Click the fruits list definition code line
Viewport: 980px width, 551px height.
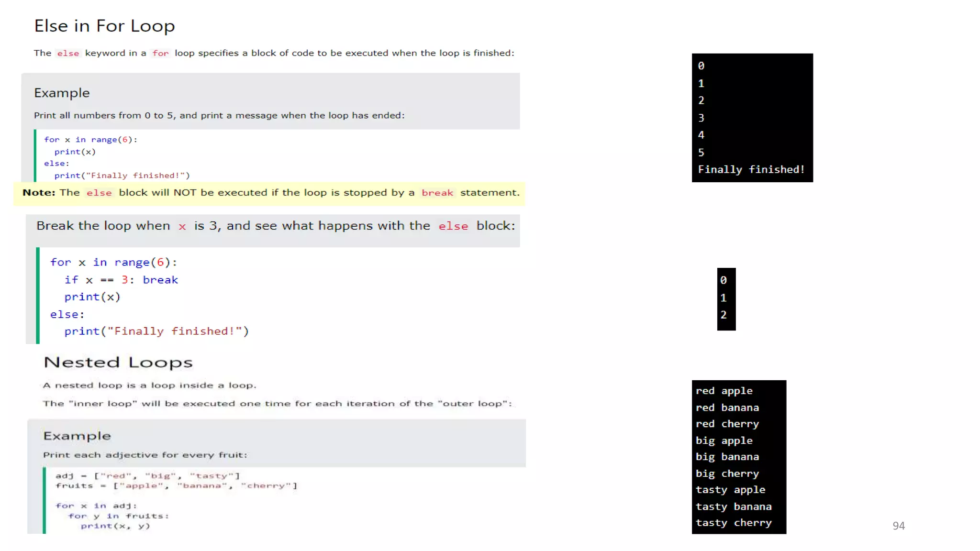(176, 485)
